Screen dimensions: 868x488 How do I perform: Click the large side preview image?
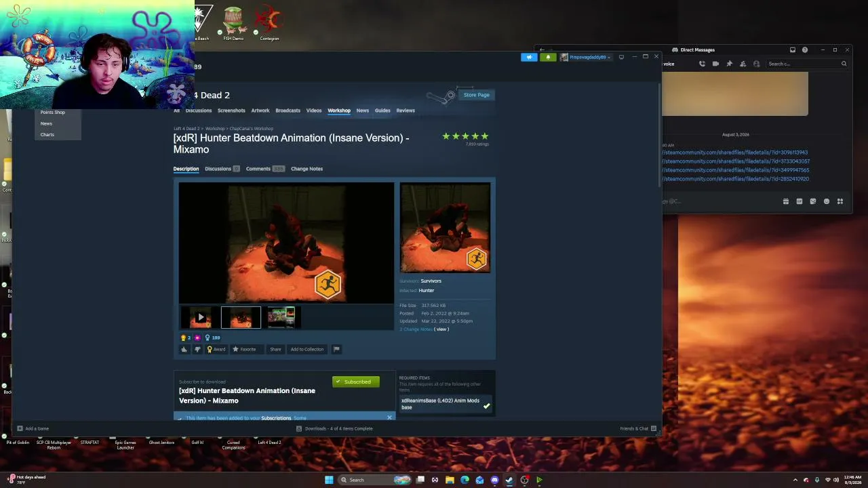(445, 228)
